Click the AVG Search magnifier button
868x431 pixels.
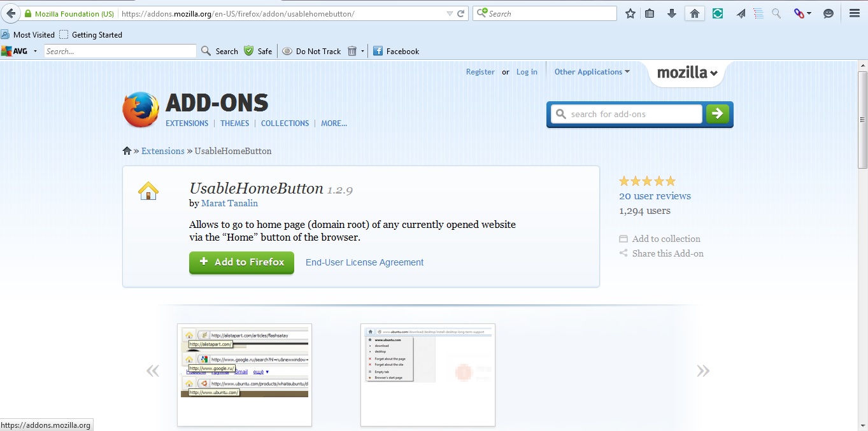click(x=220, y=51)
